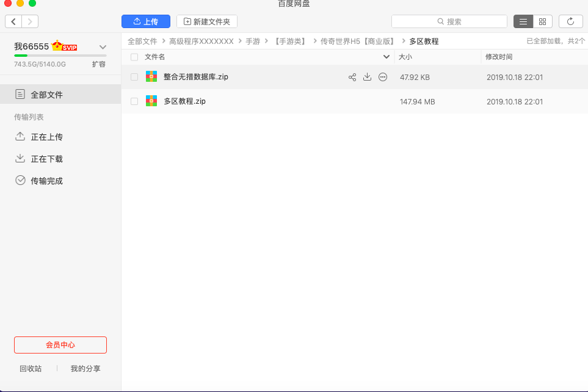This screenshot has width=588, height=392.
Task: Check the box for 多区教程.zip
Action: click(x=134, y=101)
